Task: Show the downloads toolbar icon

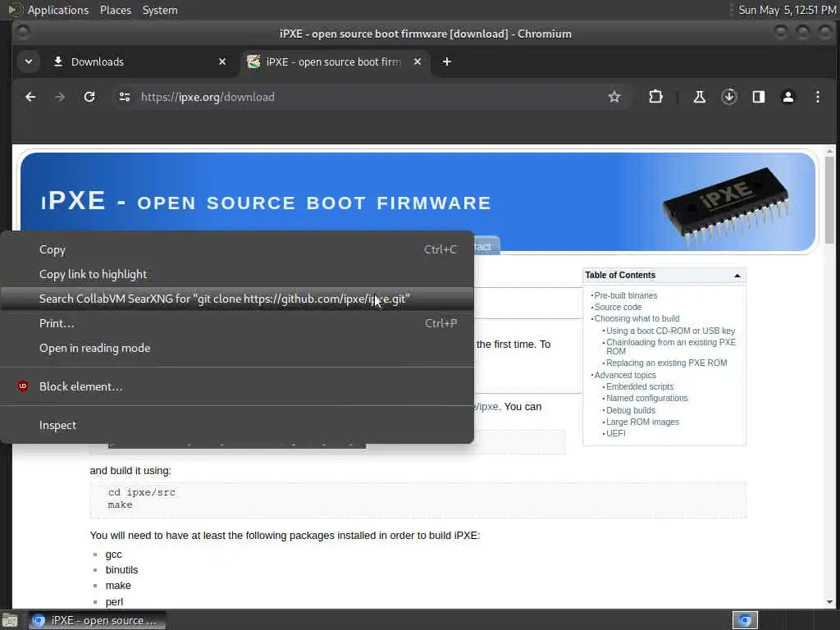Action: coord(729,97)
